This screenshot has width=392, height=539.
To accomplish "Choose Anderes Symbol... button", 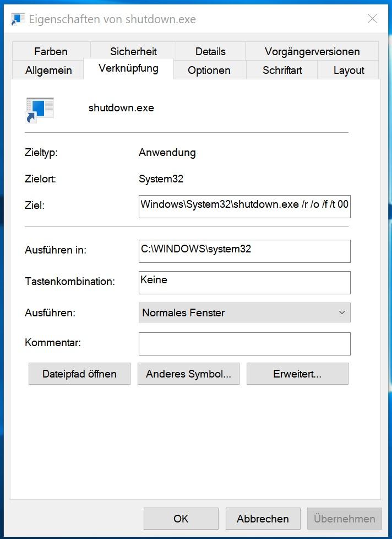I will coord(188,374).
